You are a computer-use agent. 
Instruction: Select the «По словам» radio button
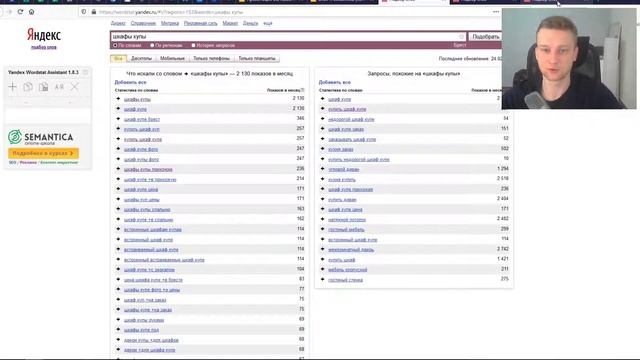tap(115, 45)
